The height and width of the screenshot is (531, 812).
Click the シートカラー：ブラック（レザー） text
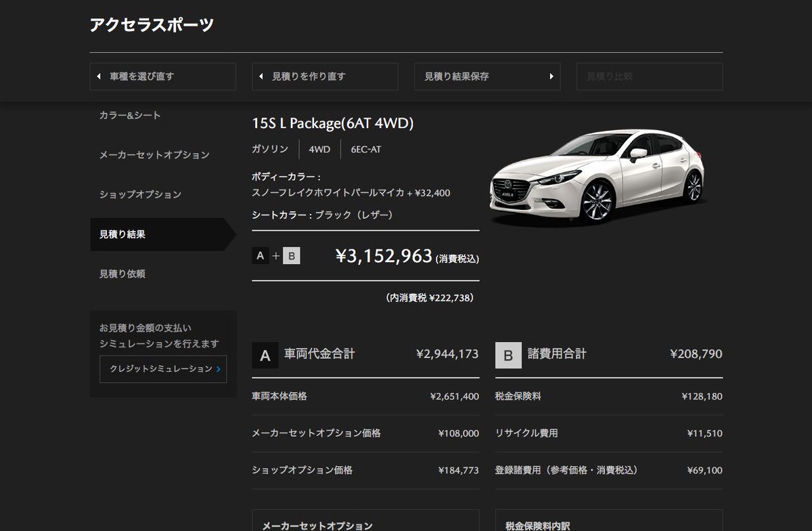click(x=322, y=215)
